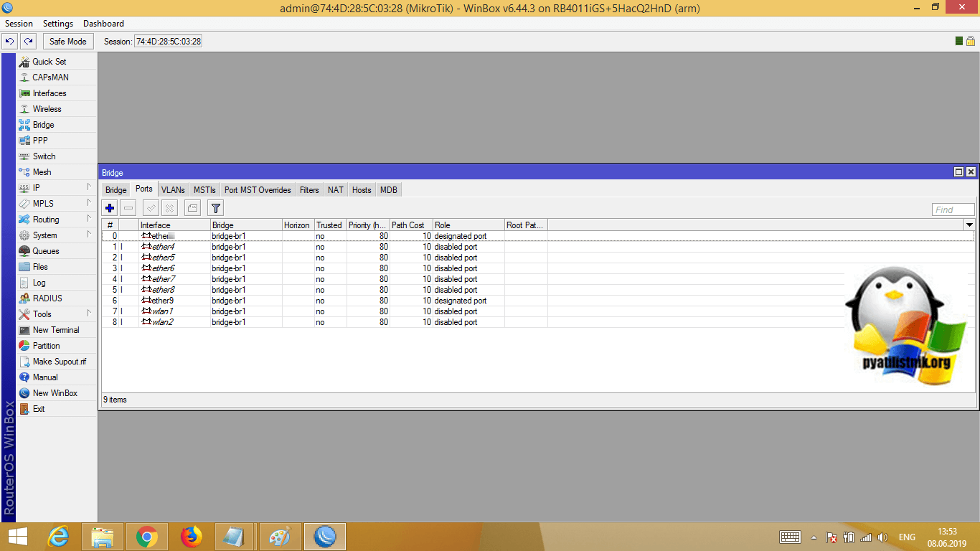
Task: Open Wireless from the sidebar
Action: [x=47, y=109]
